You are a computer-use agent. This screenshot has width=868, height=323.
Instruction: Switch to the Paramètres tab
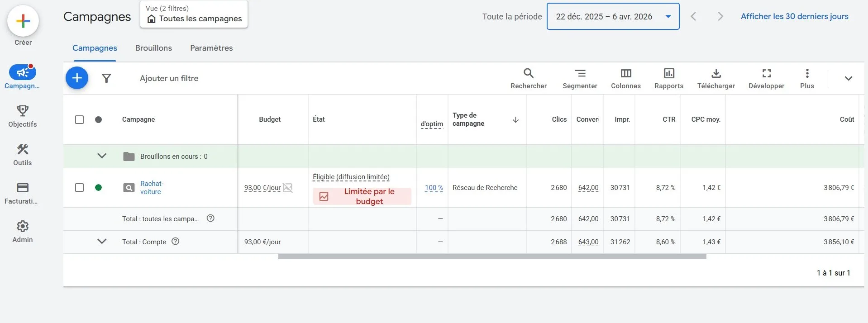click(x=211, y=48)
